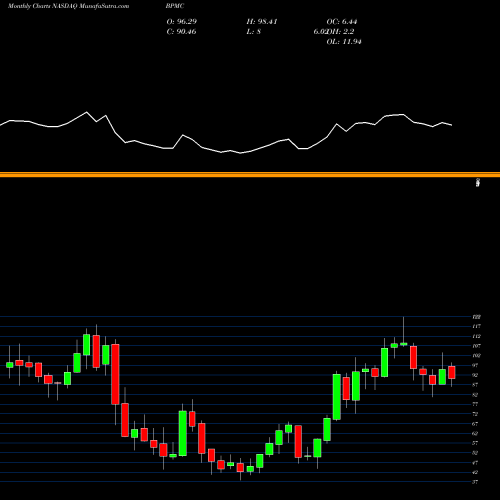
Task: Click the 'OC: 6.44' reading
Action: pyautogui.click(x=342, y=22)
